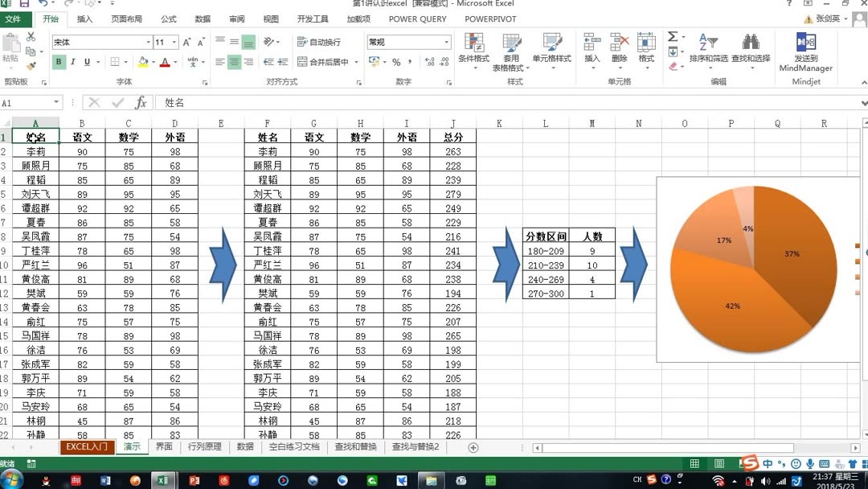Click the red font color swatch
The height and width of the screenshot is (489, 868).
[x=164, y=62]
